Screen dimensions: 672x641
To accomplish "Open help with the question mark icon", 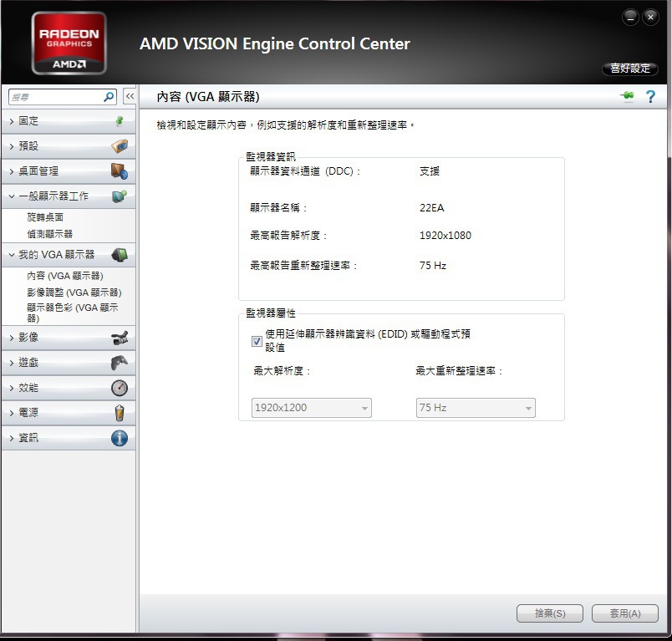I will coord(650,96).
